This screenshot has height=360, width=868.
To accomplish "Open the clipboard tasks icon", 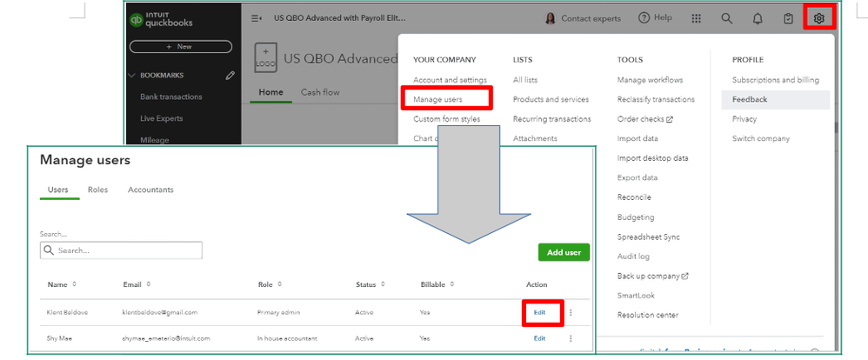I will [788, 18].
